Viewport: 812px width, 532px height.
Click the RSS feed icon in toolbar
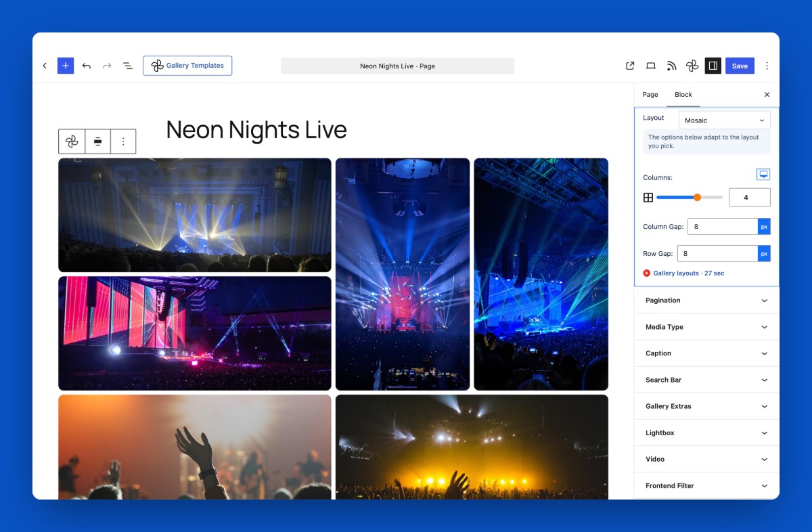click(672, 66)
